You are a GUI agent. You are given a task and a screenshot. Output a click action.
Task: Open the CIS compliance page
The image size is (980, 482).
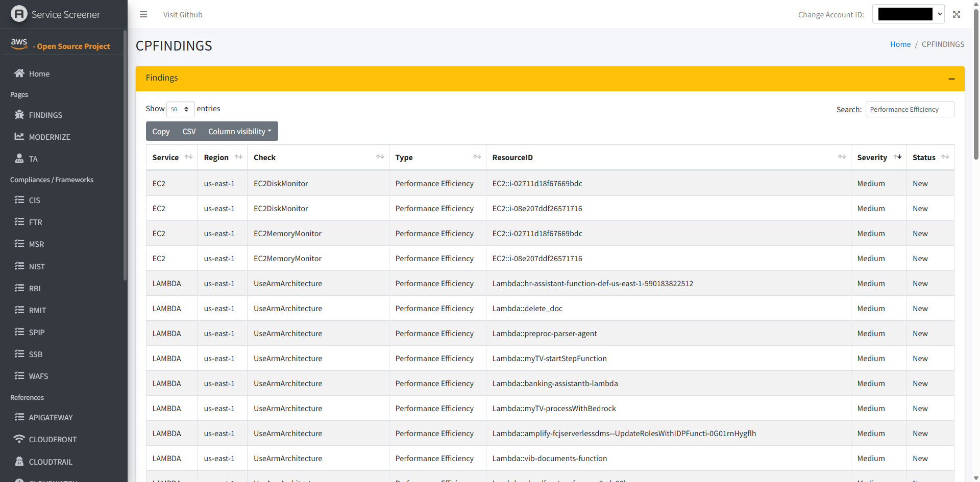coord(34,200)
